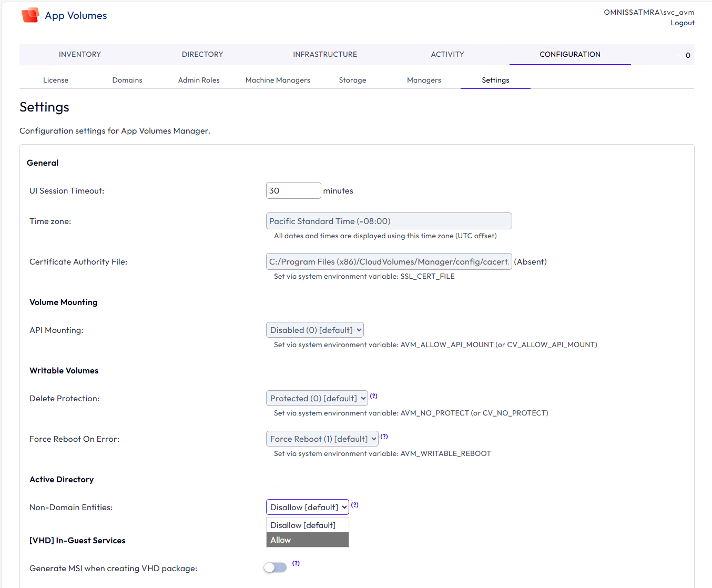Click the OMNISSATMRA\svc_avm username text
This screenshot has height=588, width=712.
coord(649,12)
